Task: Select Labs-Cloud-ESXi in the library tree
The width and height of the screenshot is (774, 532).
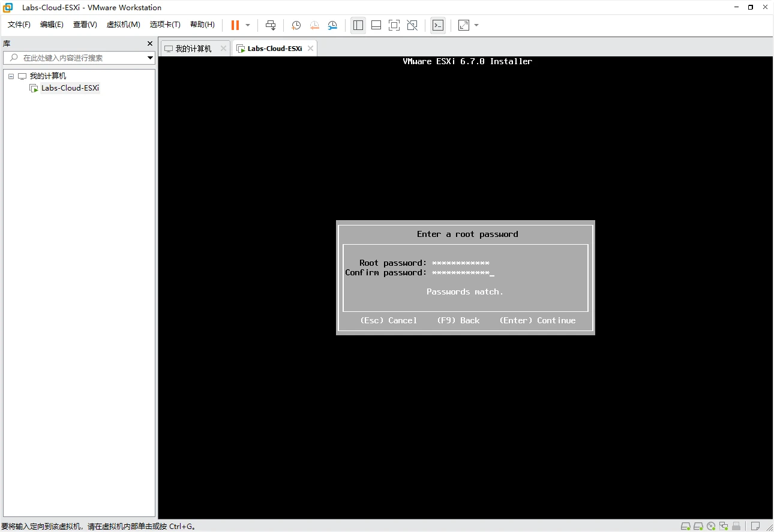Action: pyautogui.click(x=70, y=88)
